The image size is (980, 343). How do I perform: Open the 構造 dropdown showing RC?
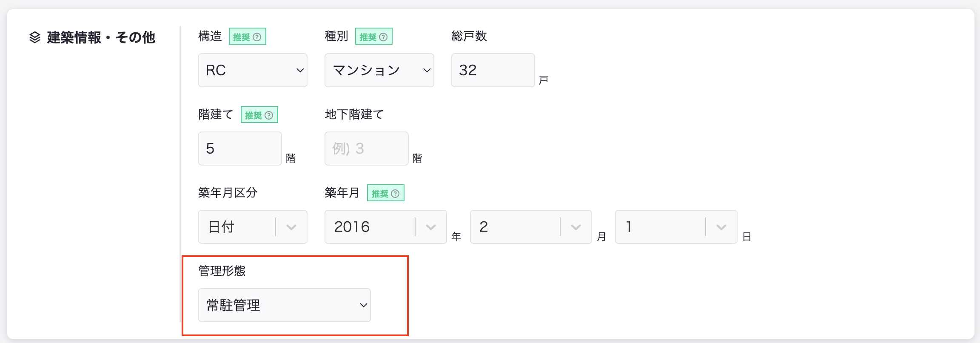tap(253, 70)
